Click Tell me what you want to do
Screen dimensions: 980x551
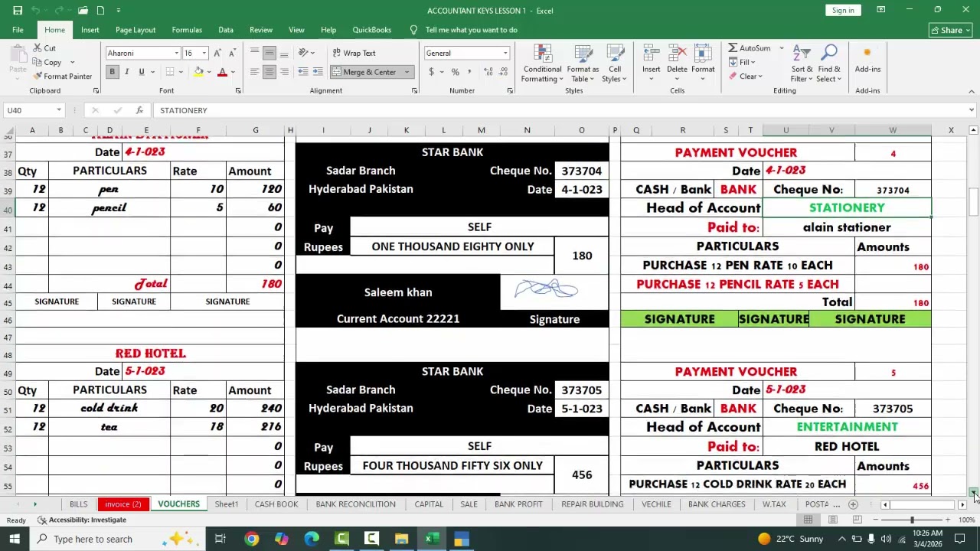tap(471, 30)
